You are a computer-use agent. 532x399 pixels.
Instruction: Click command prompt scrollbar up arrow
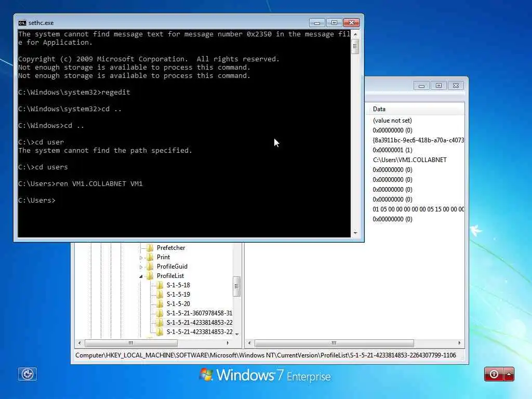(355, 34)
